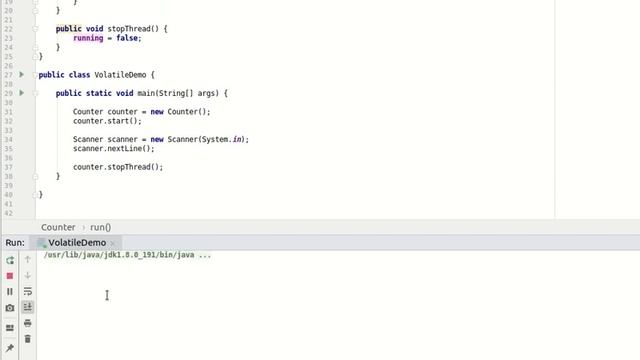Viewport: 640px width, 360px height.
Task: Click fold end marker on line 25
Action: (x=35, y=56)
